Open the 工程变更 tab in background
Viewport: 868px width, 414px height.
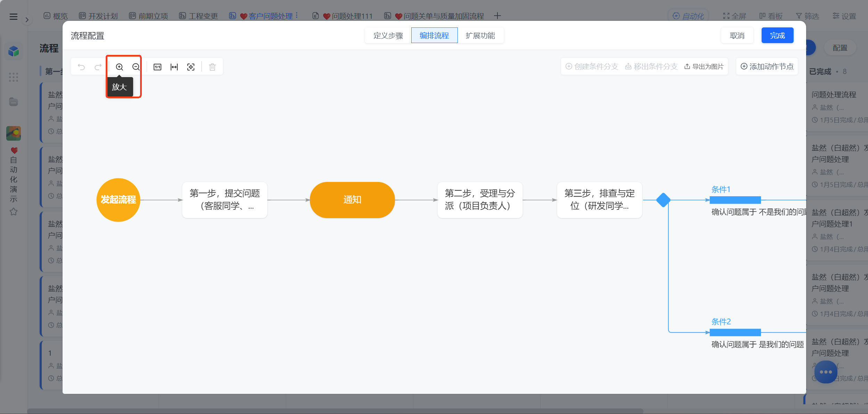click(198, 16)
